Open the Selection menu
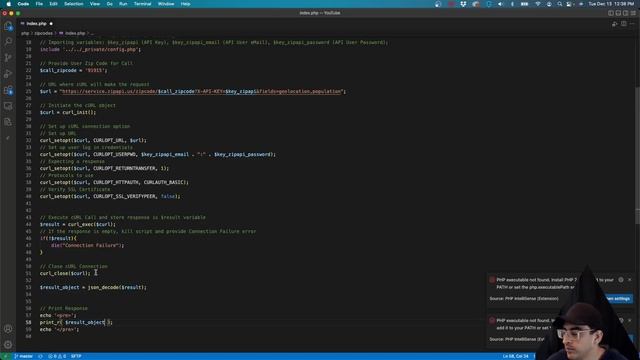Image resolution: width=640 pixels, height=360 pixels. coord(73,4)
